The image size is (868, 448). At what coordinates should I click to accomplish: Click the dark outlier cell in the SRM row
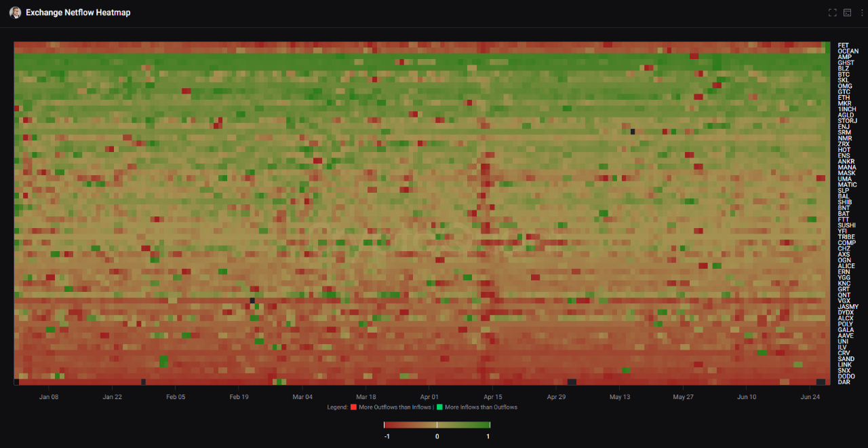point(632,132)
